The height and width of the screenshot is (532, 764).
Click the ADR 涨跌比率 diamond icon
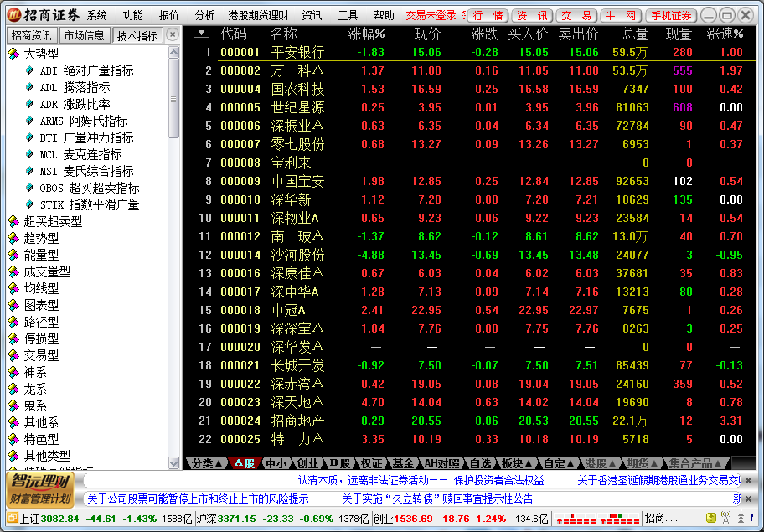[29, 104]
